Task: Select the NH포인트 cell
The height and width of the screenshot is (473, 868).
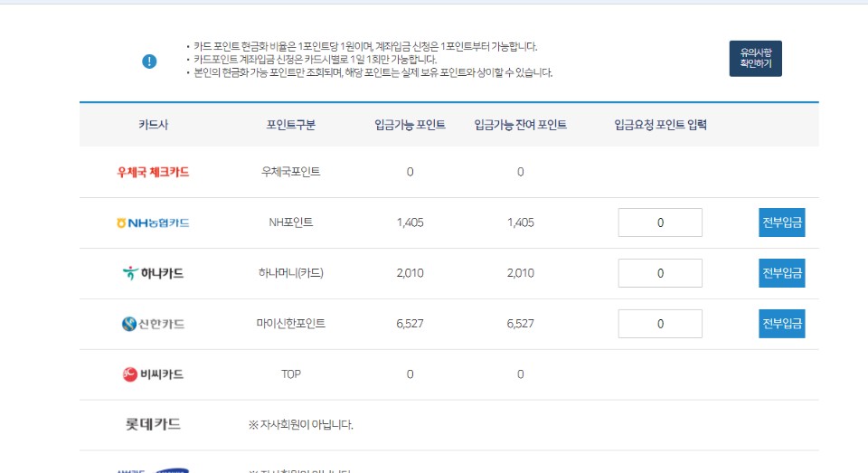Action: 290,222
